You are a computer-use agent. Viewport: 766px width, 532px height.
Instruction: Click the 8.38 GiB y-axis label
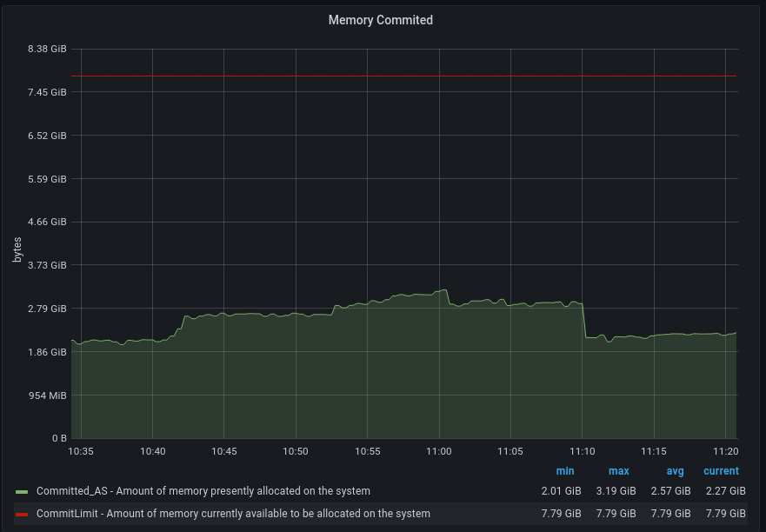coord(47,49)
